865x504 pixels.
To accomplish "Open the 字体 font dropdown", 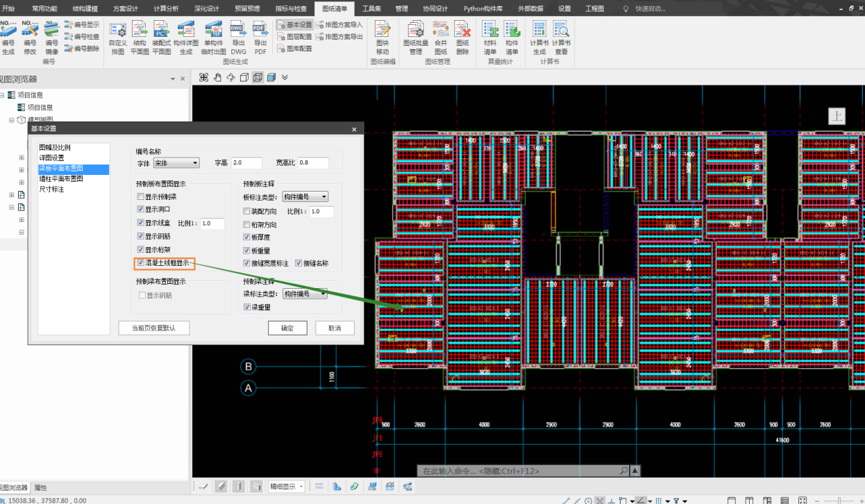I will tap(176, 163).
